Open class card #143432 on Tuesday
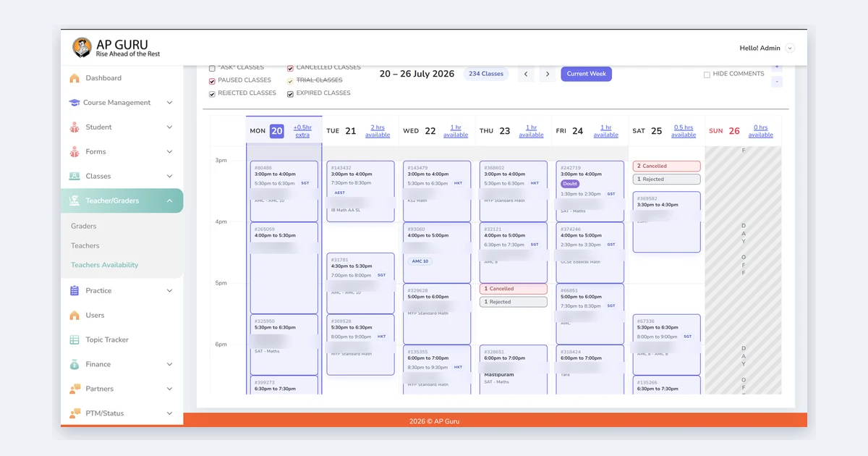868x456 pixels. (x=360, y=191)
